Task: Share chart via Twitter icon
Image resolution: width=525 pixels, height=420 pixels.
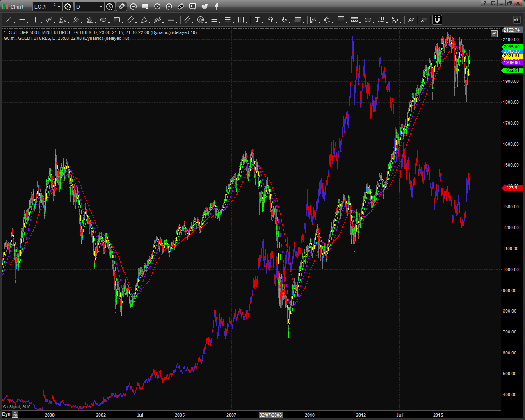Action: (x=205, y=7)
